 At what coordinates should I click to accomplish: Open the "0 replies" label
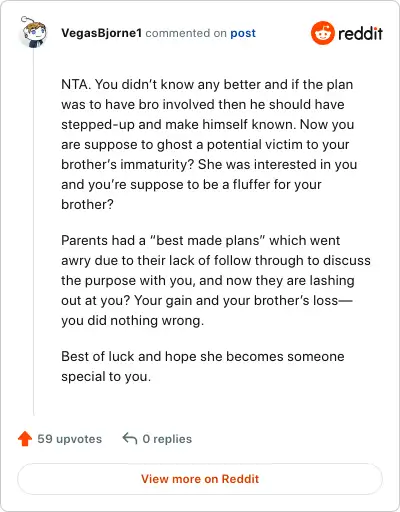click(167, 439)
